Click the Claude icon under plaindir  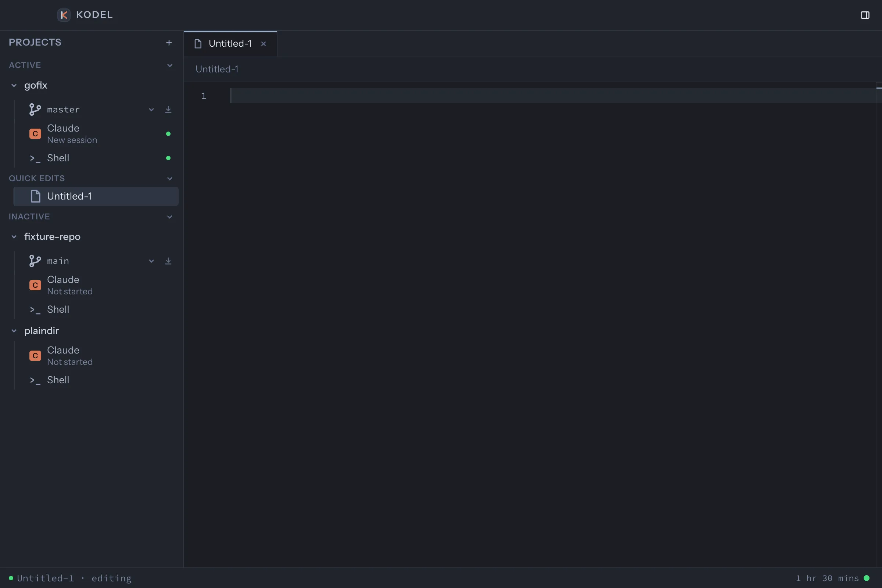35,356
